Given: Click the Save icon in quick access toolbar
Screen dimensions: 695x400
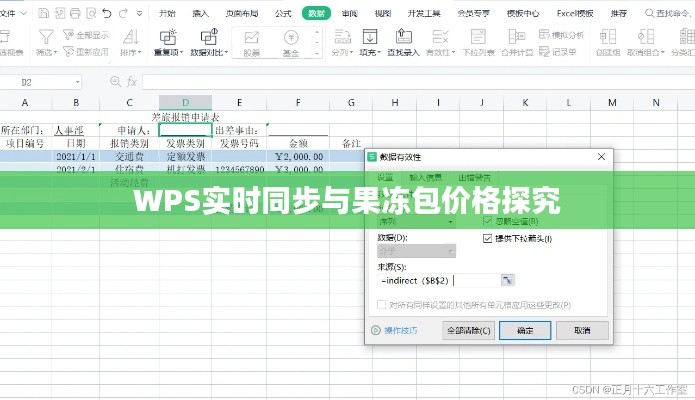Looking at the screenshot, I should tap(43, 13).
